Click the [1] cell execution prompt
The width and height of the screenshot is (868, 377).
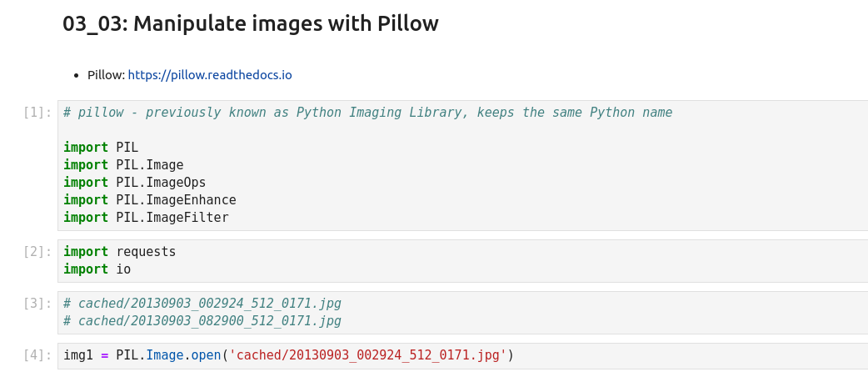[37, 112]
